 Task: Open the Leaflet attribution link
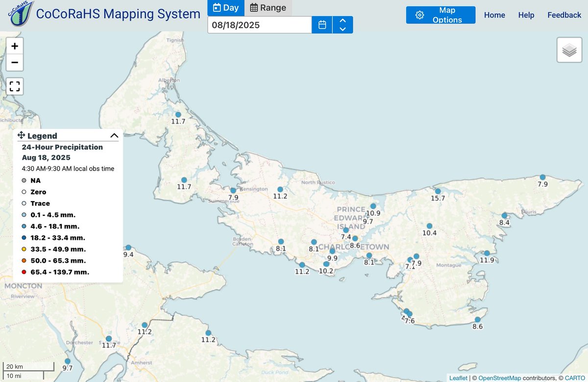[x=459, y=378]
